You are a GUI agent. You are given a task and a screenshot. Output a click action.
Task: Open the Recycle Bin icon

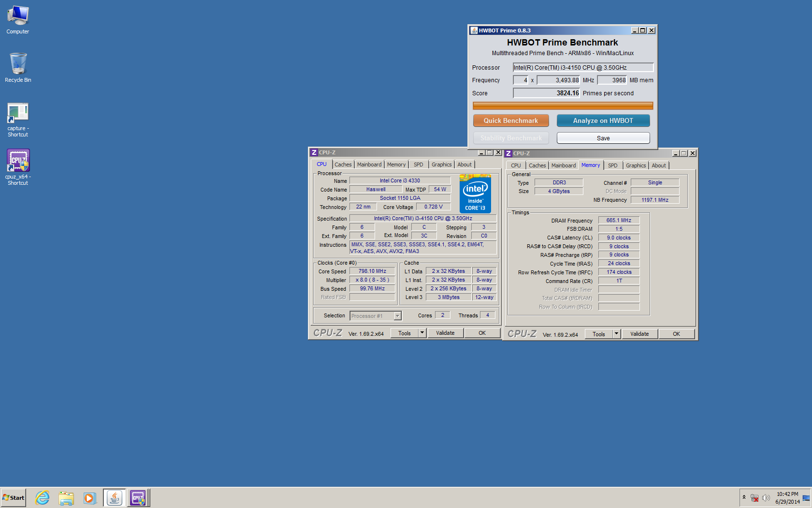[18, 68]
